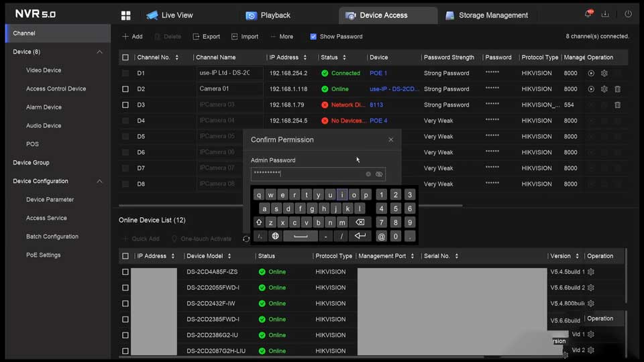This screenshot has height=362, width=644.
Task: Check the box for channel D3
Action: [125, 105]
